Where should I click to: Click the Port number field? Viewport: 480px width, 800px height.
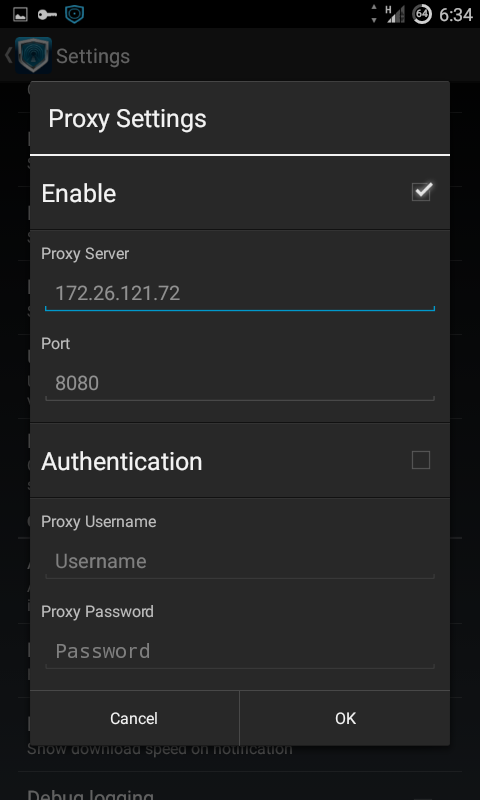[x=240, y=384]
